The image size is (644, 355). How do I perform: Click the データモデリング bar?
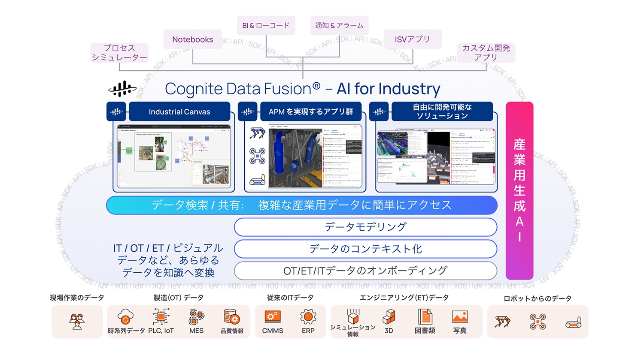(365, 227)
